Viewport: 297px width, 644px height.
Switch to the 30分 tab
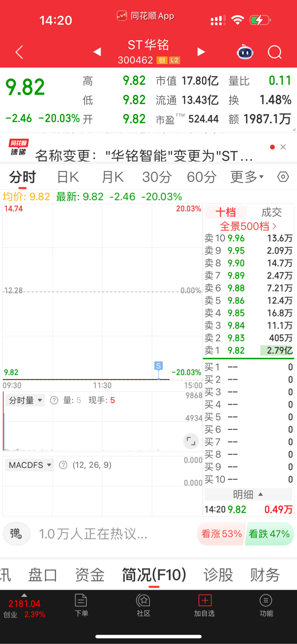[x=157, y=177]
